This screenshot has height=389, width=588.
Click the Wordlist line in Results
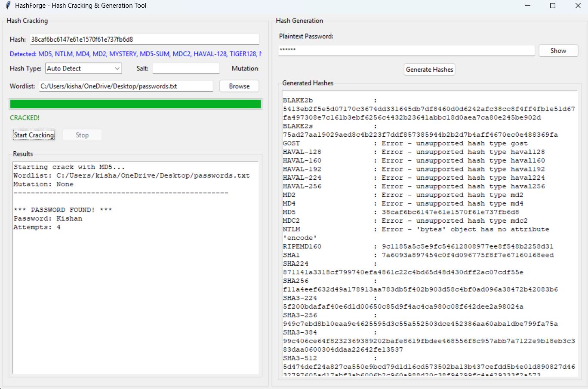pos(132,175)
